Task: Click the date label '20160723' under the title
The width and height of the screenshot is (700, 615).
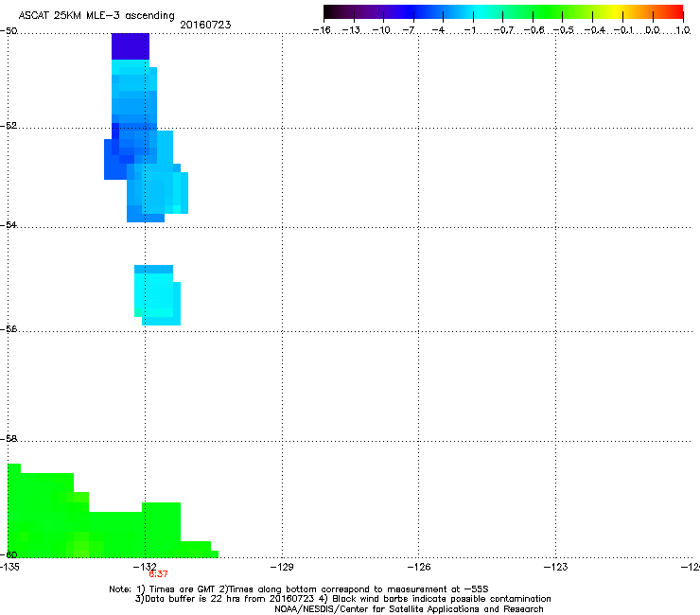Action: click(x=205, y=25)
